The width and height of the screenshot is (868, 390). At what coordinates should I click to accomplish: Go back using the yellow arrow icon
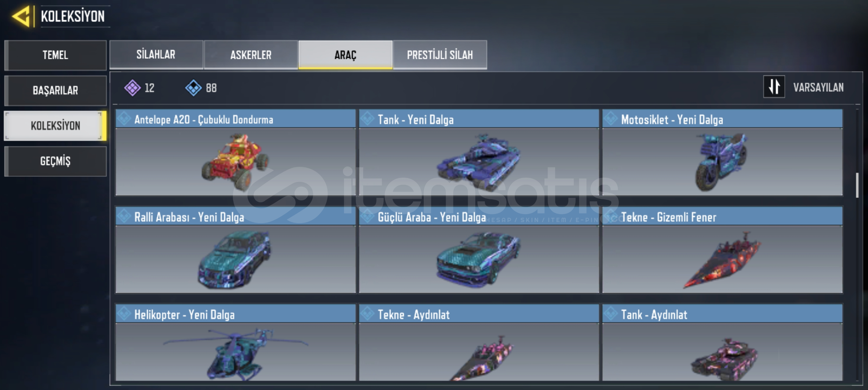pos(21,17)
